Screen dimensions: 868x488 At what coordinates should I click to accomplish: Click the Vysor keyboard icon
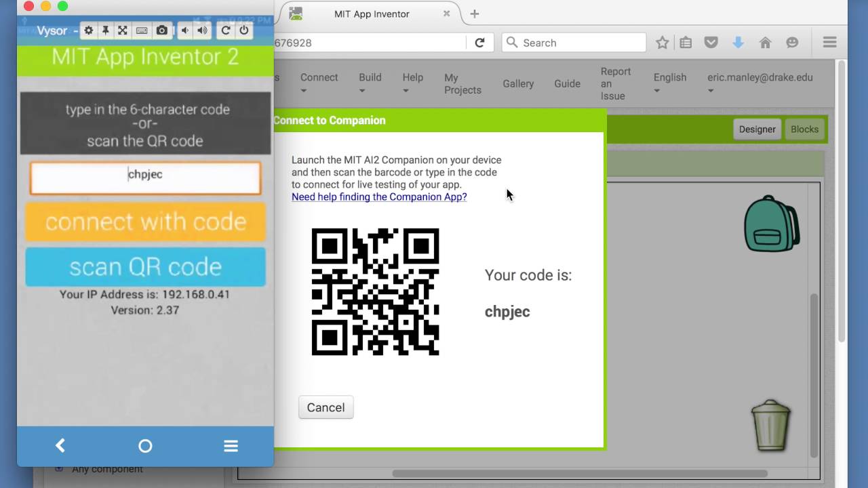click(x=142, y=30)
